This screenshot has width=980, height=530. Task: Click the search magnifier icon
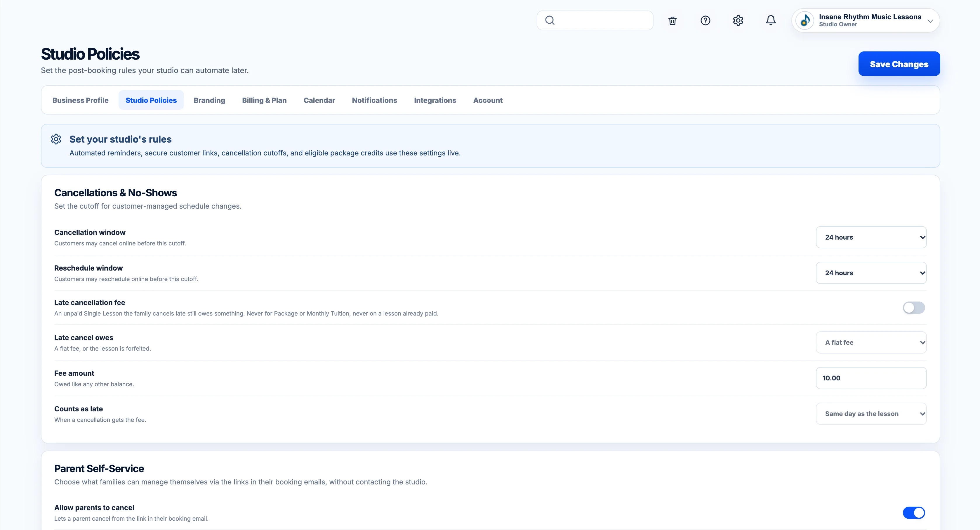click(550, 20)
